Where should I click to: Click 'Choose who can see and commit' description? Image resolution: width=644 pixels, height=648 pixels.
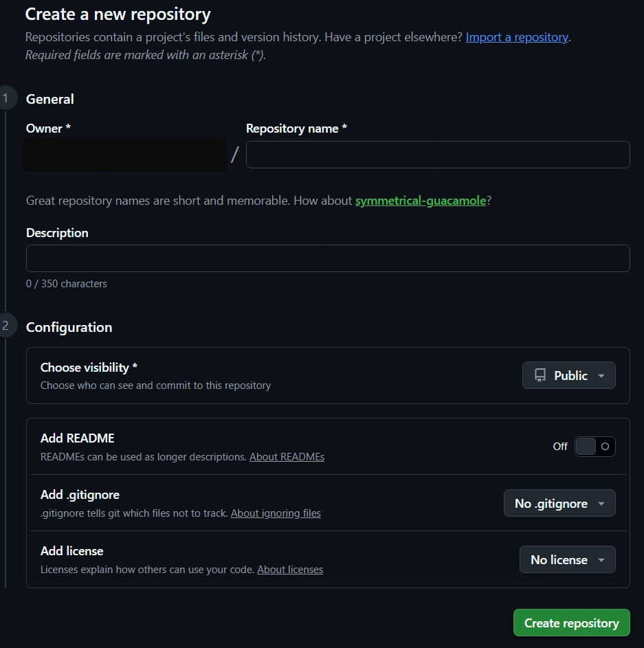point(155,386)
